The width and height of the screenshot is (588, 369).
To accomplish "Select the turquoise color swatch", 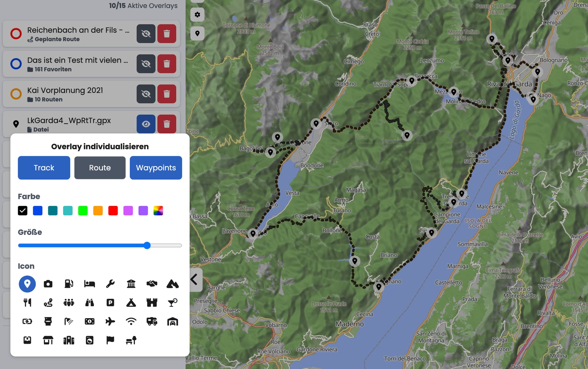I will pos(68,211).
